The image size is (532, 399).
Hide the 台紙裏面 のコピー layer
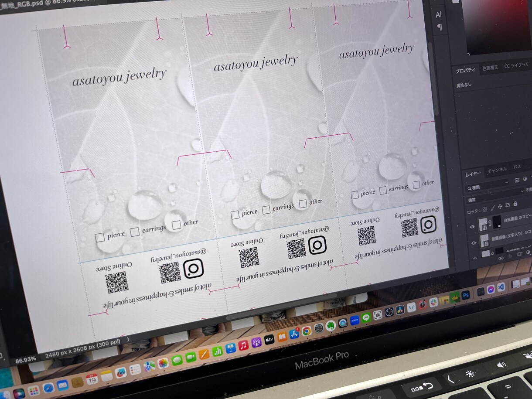click(x=472, y=227)
